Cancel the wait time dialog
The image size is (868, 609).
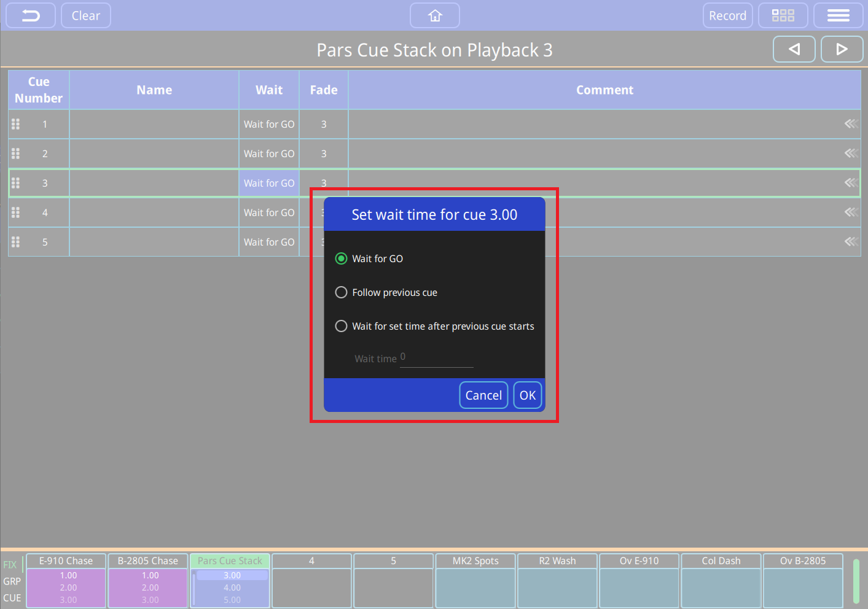point(483,395)
